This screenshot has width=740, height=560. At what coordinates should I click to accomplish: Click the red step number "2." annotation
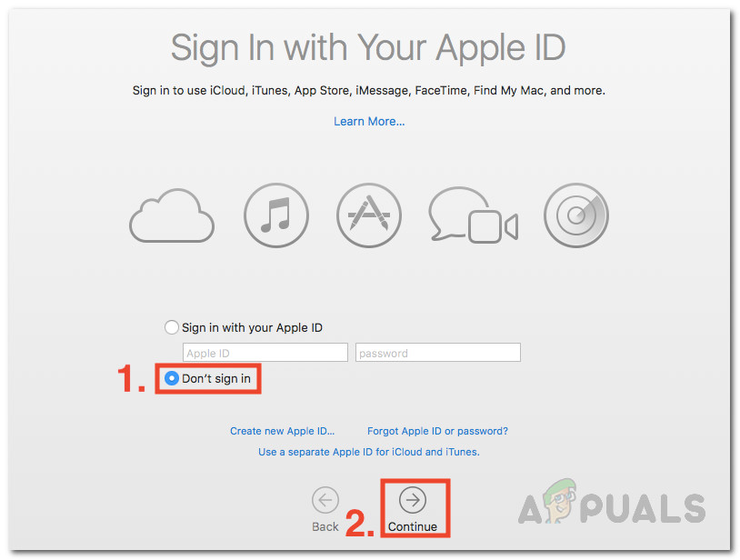coord(360,524)
